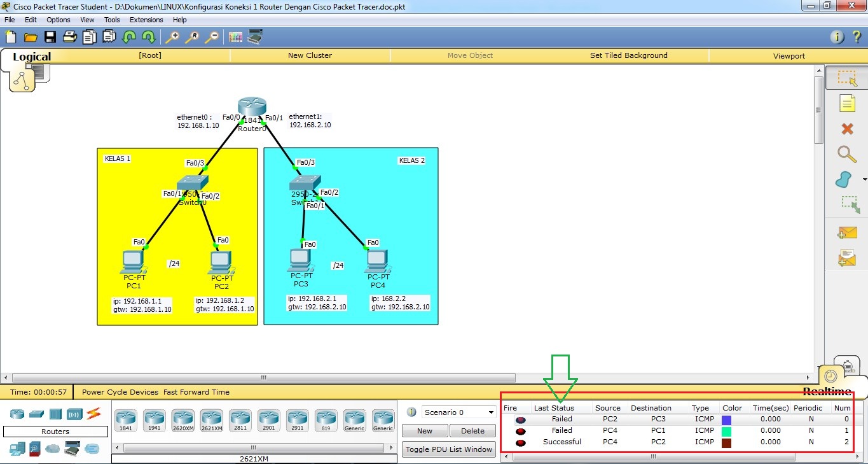Click the New Cluster button
The image size is (868, 464).
click(x=310, y=56)
